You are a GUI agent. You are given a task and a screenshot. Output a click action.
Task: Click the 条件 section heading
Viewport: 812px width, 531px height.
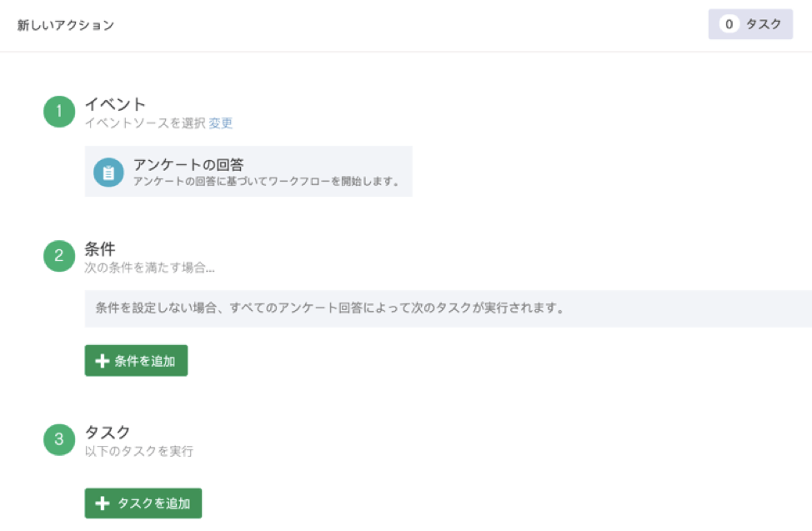[x=100, y=248]
